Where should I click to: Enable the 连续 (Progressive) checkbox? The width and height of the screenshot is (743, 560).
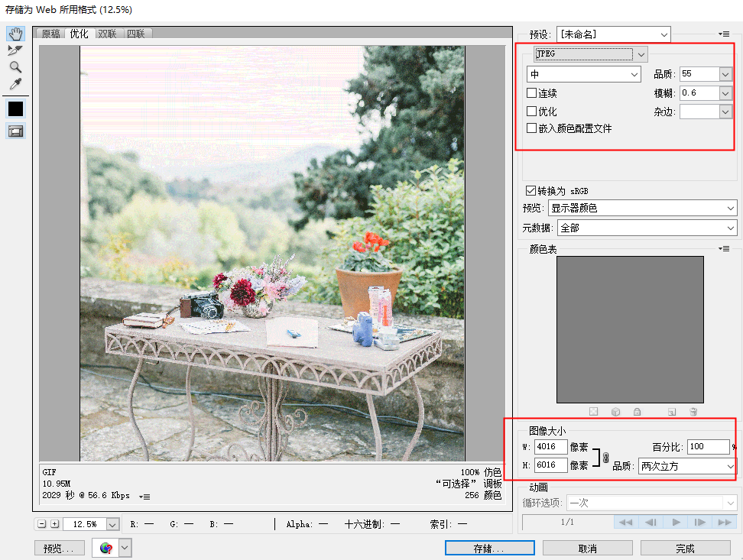[532, 93]
